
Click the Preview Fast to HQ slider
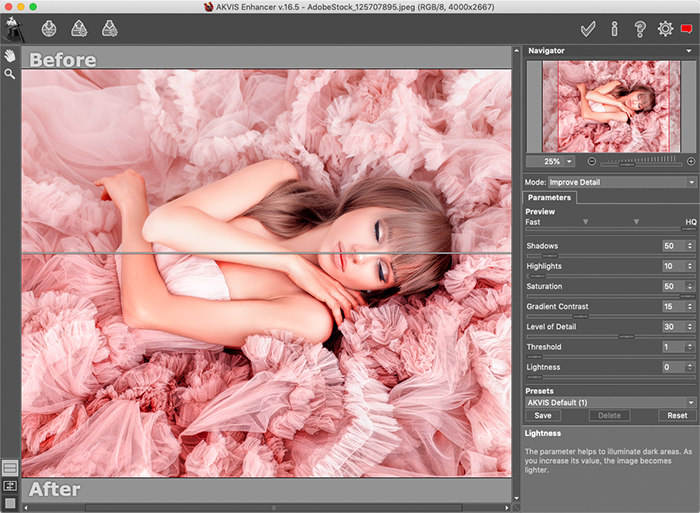611,229
